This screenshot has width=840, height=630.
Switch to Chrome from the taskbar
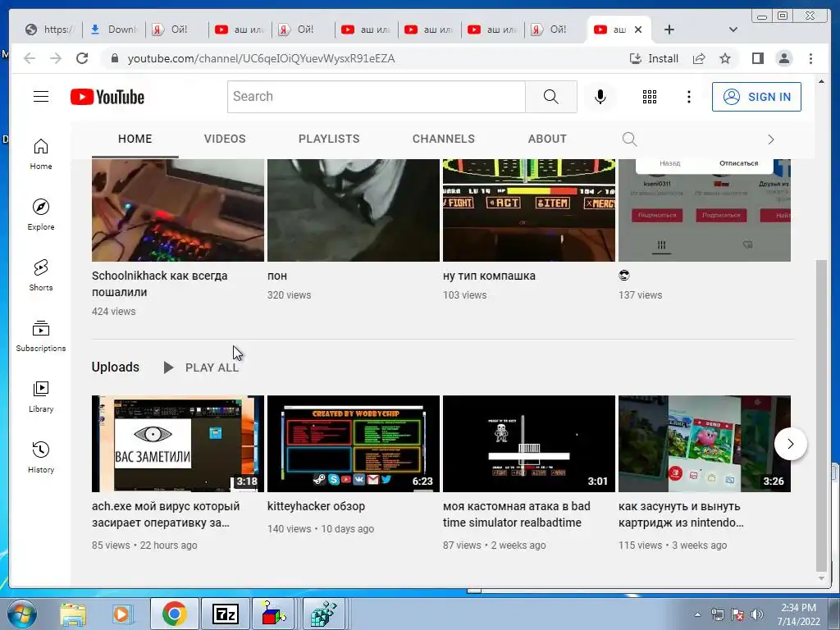[x=174, y=614]
